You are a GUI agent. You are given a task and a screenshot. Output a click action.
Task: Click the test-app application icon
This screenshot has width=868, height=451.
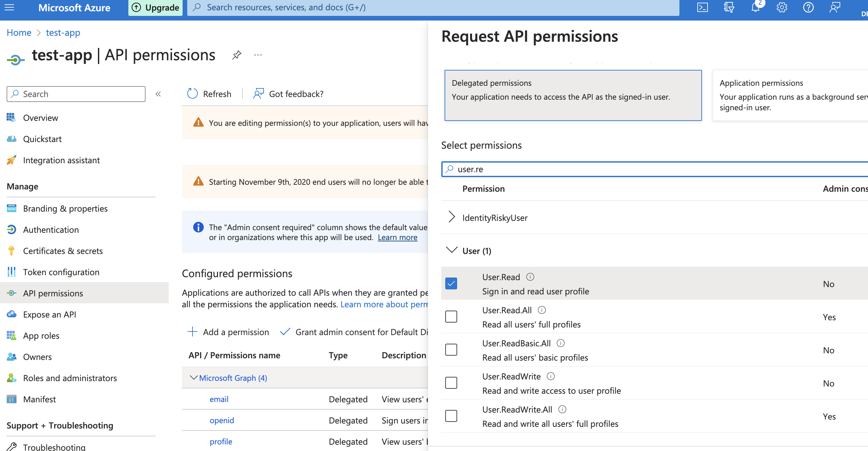(x=16, y=60)
